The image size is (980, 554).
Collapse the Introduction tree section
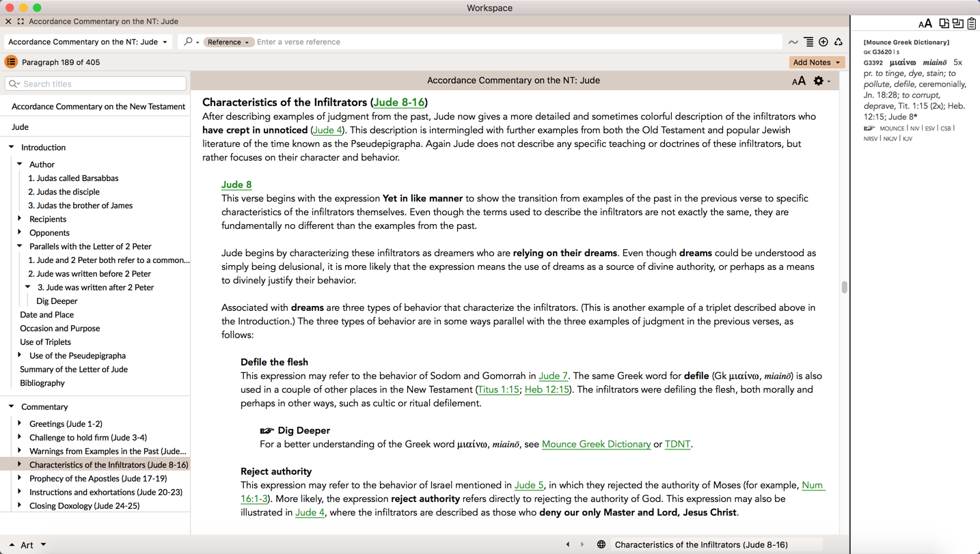12,147
